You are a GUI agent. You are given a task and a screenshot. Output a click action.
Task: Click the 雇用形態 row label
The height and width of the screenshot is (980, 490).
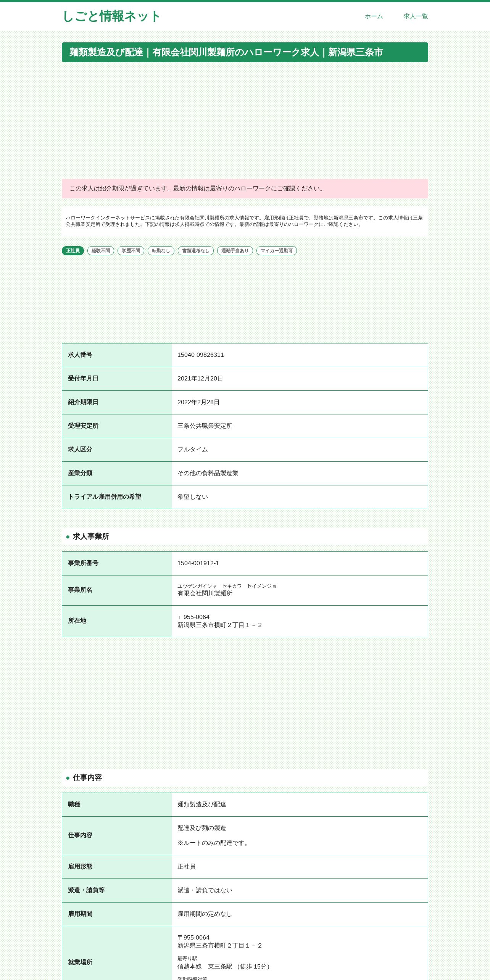point(80,867)
